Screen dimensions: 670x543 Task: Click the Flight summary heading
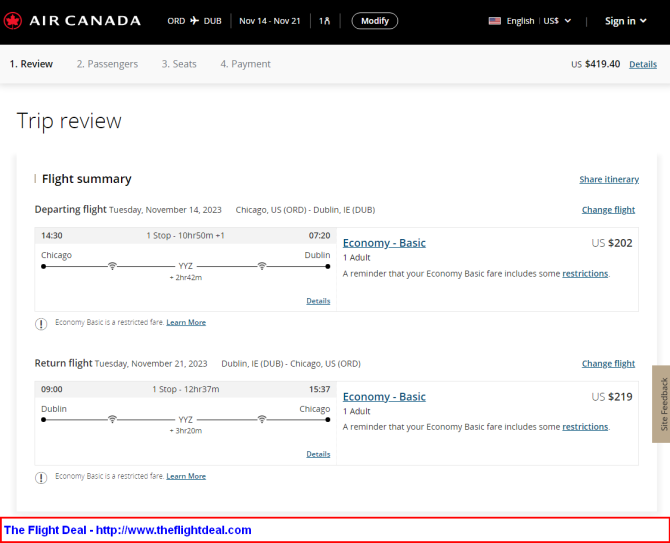pos(86,179)
